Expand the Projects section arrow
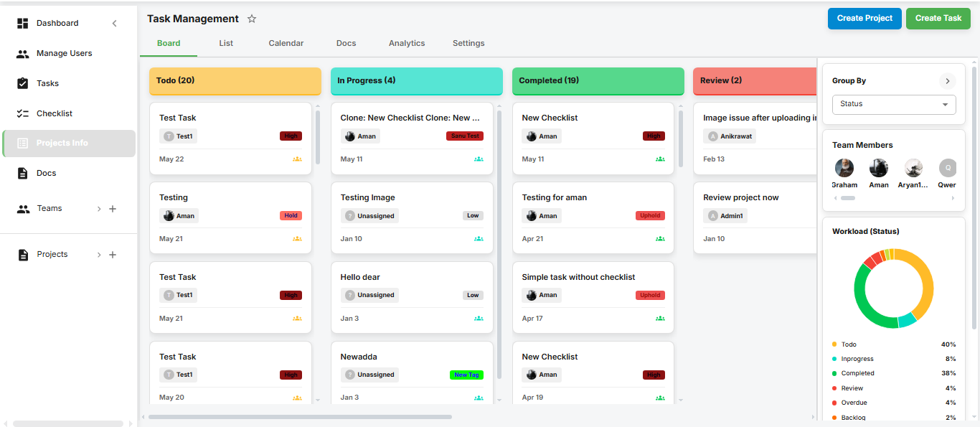The image size is (980, 427). coord(99,255)
